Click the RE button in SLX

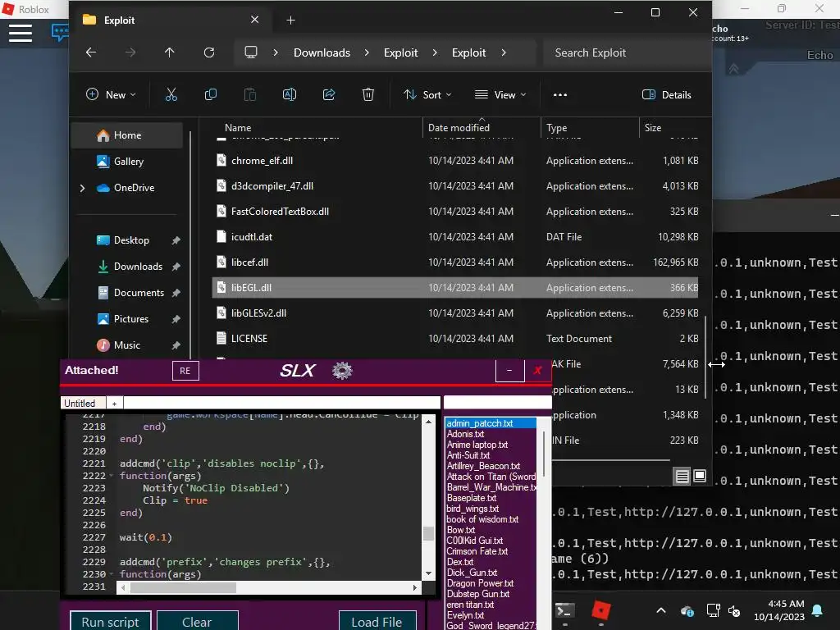[185, 371]
